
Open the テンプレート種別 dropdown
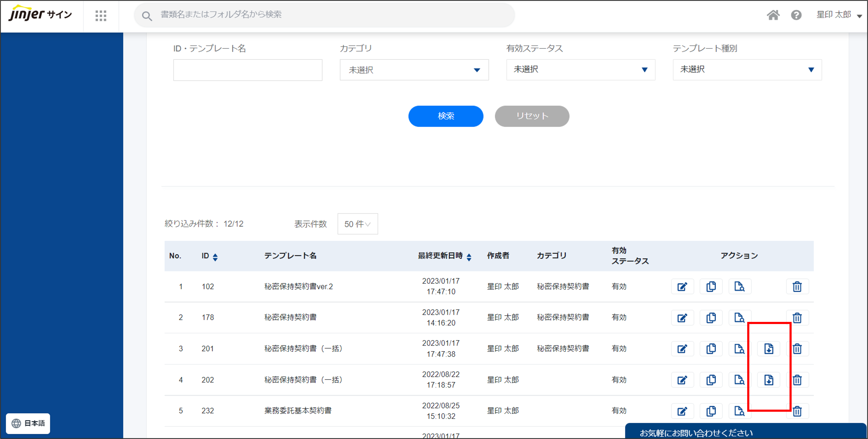[x=747, y=70]
